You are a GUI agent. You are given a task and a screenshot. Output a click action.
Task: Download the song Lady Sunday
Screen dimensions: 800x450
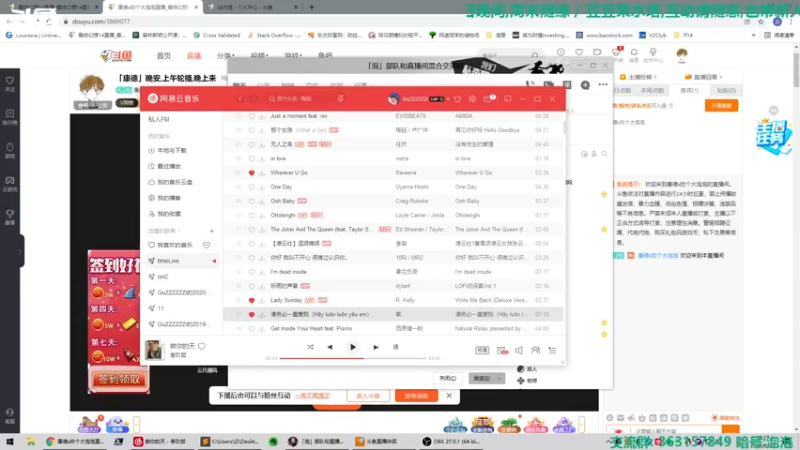[x=262, y=301]
